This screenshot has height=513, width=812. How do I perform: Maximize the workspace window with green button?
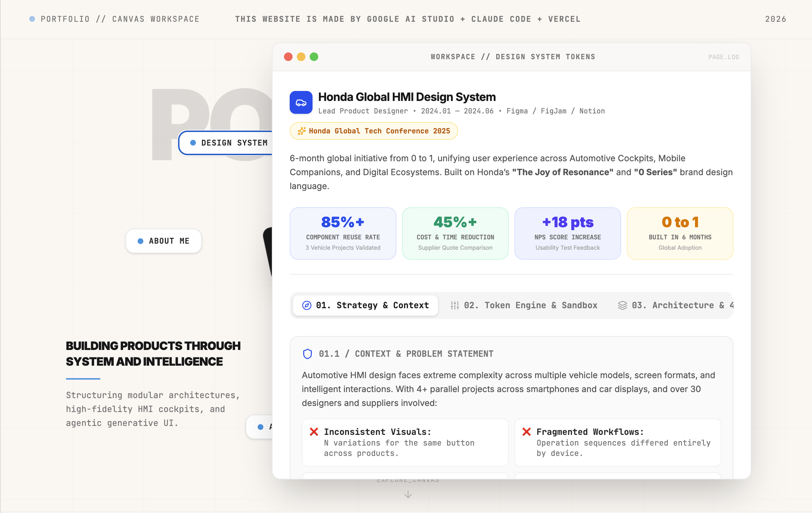click(x=314, y=57)
